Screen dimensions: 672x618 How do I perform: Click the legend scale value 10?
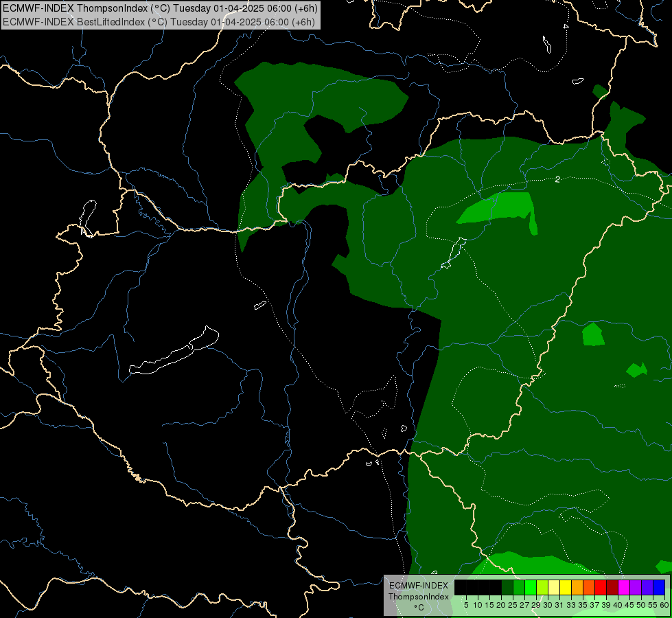(478, 605)
